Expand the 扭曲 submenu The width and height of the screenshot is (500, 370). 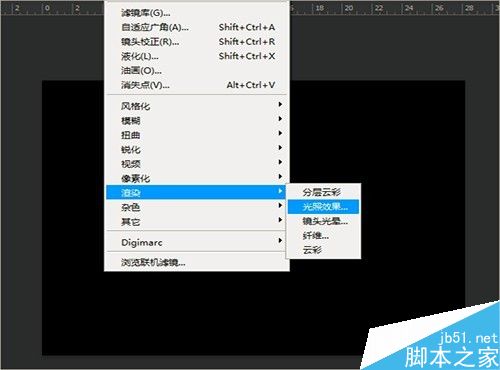(197, 135)
